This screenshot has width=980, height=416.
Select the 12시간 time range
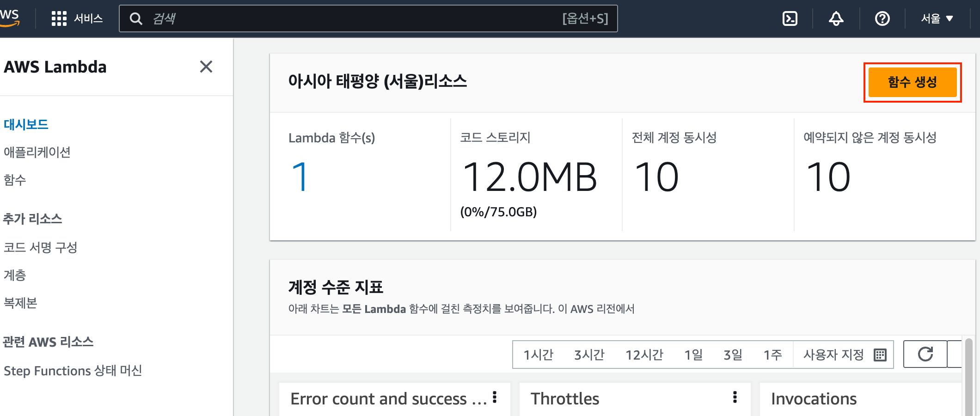[x=644, y=355]
